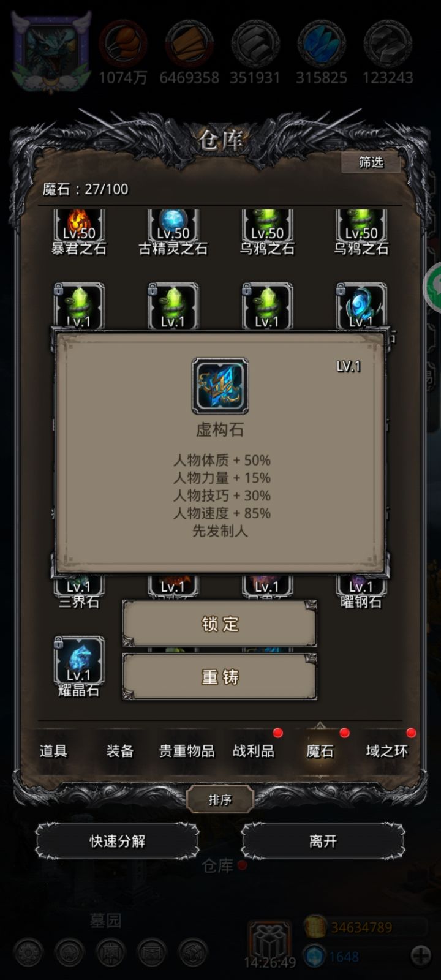
Task: Select the 耀晶石 crystal icon
Action: pos(79,660)
